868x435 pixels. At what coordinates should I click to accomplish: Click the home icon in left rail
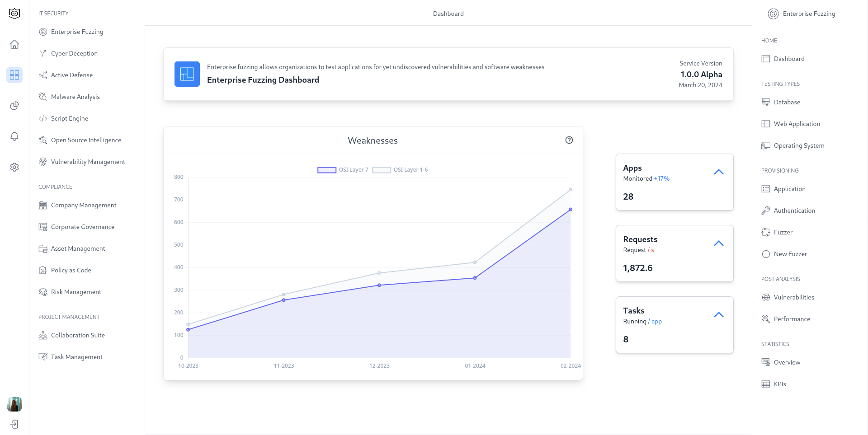coord(14,44)
